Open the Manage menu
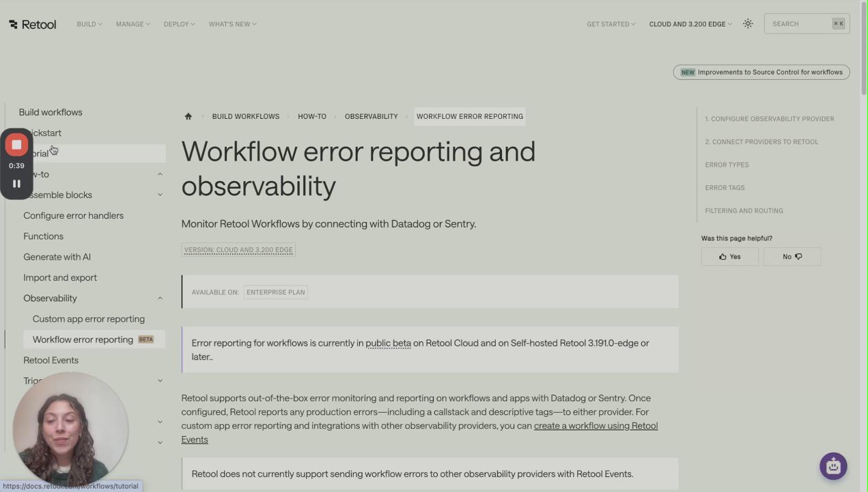 click(132, 24)
